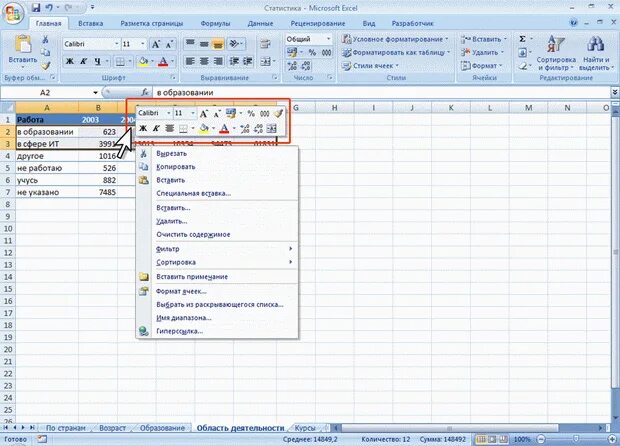Apply thousands separator 000 in ribbon
Screen dimensions: 620x446
(327, 52)
